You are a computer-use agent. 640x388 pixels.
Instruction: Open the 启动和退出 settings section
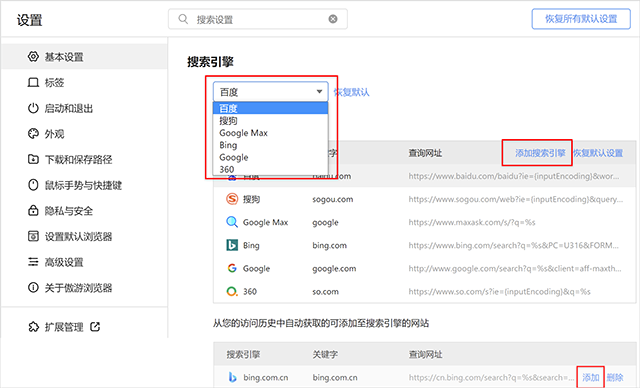[x=84, y=108]
